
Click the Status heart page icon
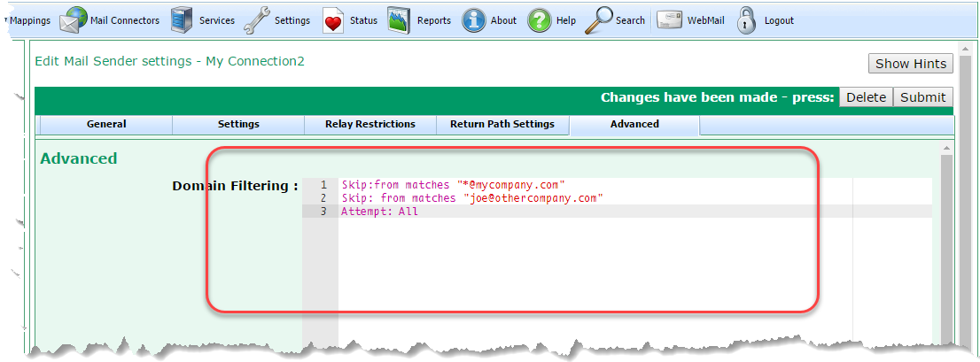pyautogui.click(x=334, y=20)
